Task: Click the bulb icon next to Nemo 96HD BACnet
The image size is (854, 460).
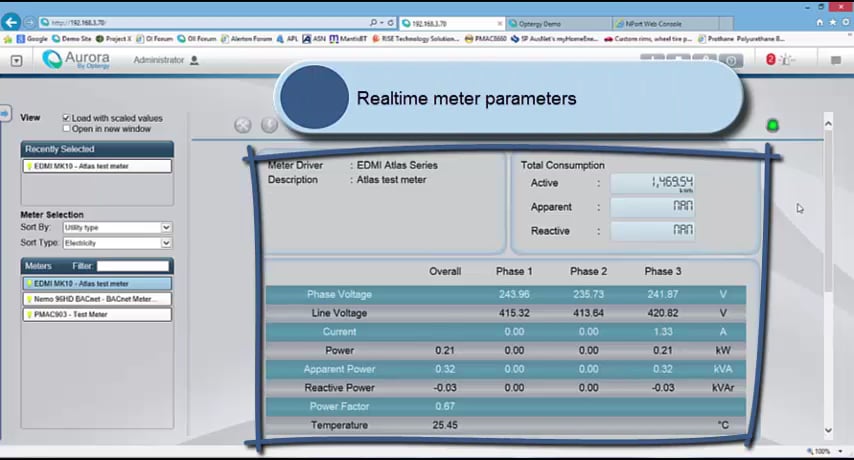Action: (29, 299)
